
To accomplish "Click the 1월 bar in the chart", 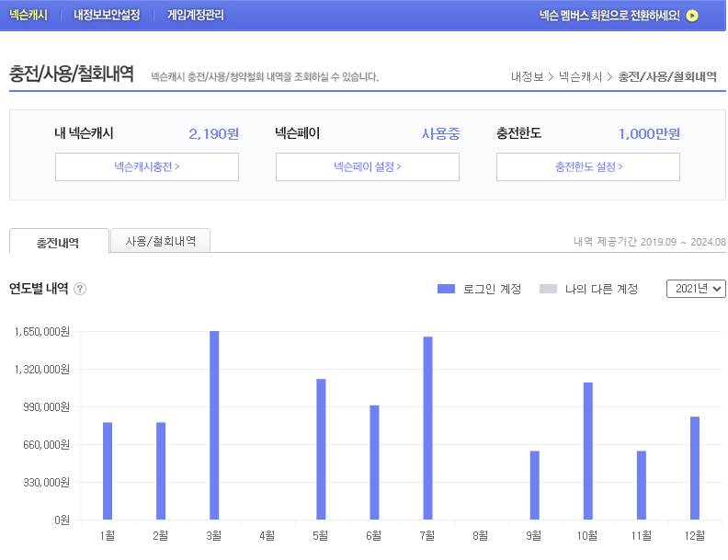I will (x=108, y=471).
